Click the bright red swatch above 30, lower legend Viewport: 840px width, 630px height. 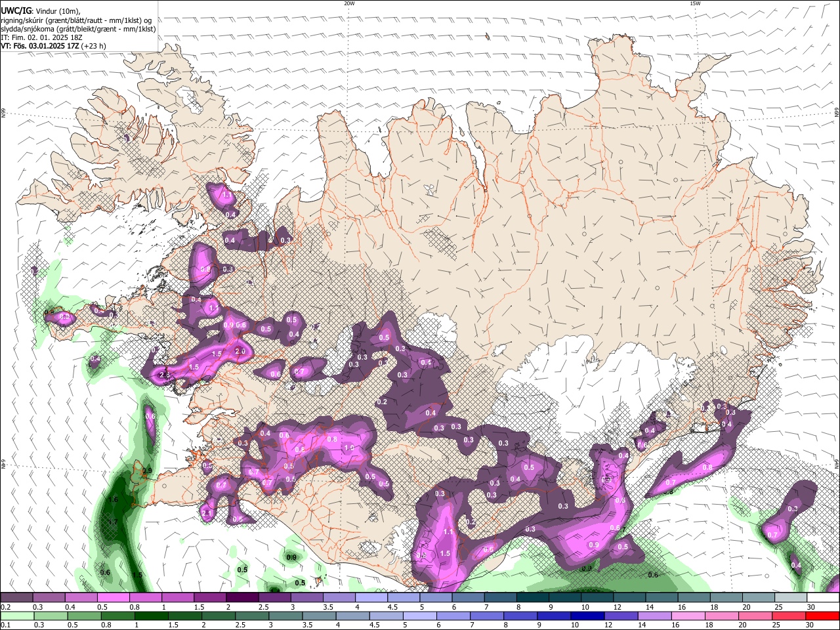(x=822, y=616)
